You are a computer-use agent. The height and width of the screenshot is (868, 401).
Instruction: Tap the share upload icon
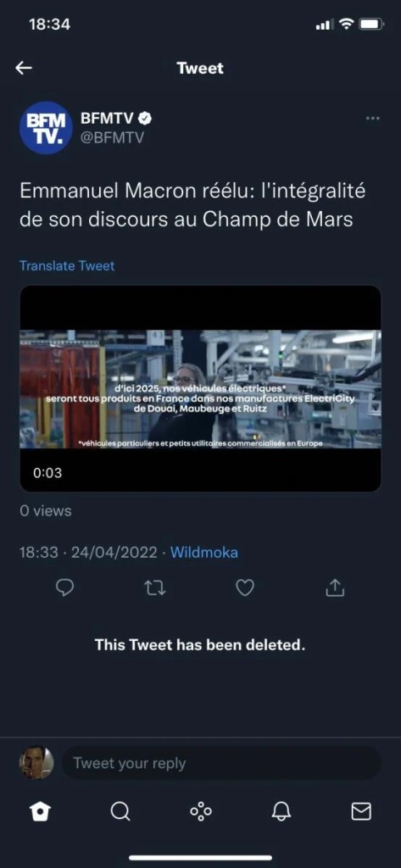335,588
